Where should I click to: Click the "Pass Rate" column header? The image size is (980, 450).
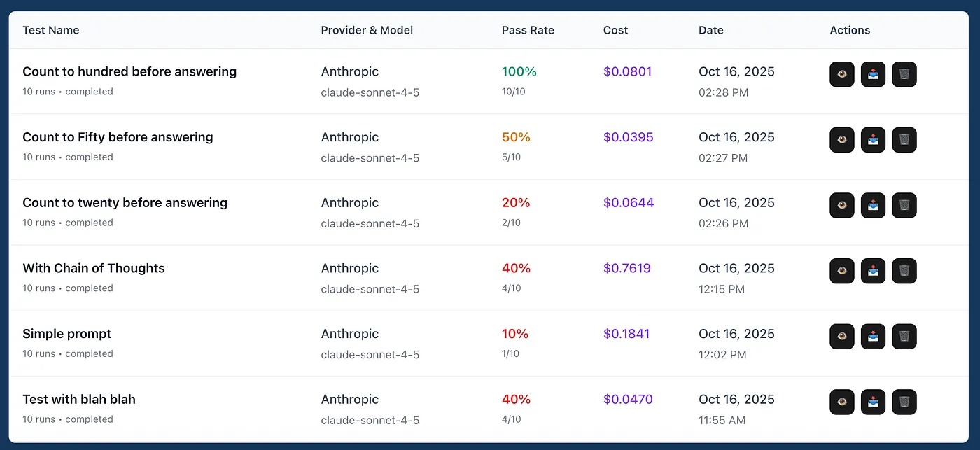pos(528,30)
